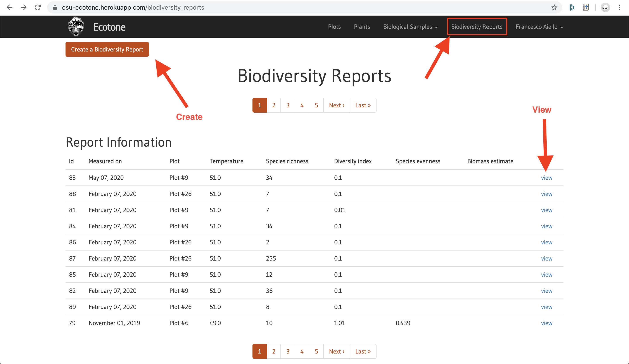Click the species evenness value 0.439
The width and height of the screenshot is (629, 364).
pos(403,323)
